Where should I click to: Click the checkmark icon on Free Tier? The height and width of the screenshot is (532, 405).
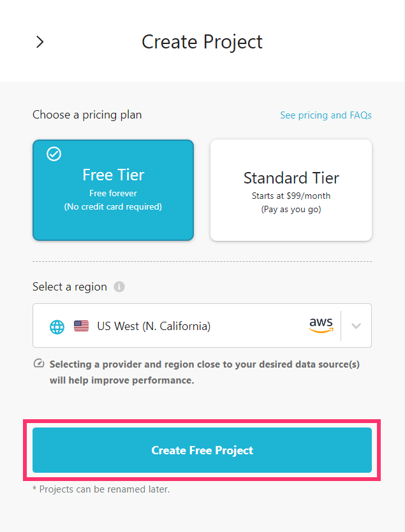54,154
